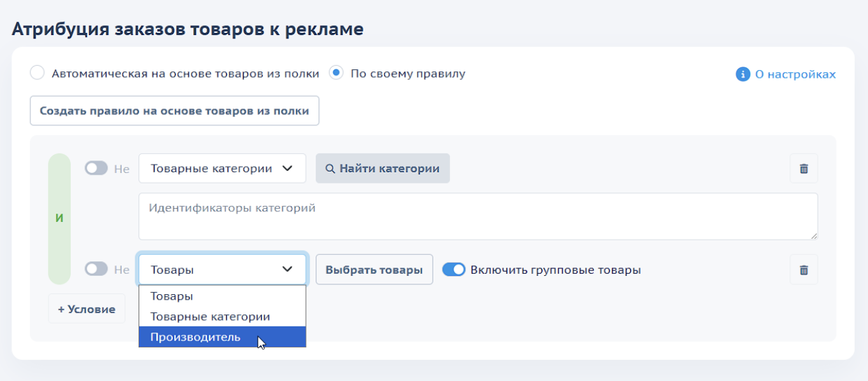Open the 'О настройках' link

[794, 74]
